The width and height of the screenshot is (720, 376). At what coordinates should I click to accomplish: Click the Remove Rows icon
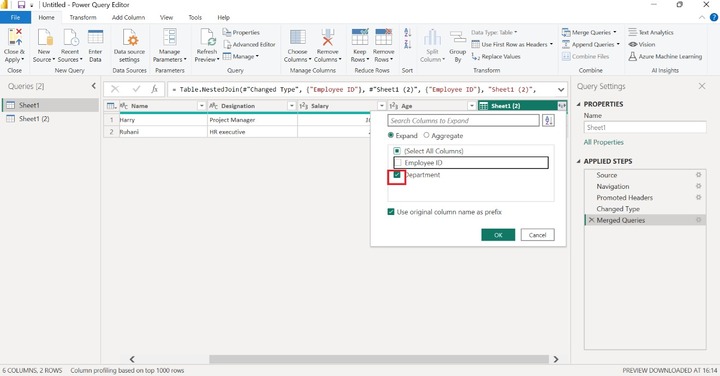point(383,37)
